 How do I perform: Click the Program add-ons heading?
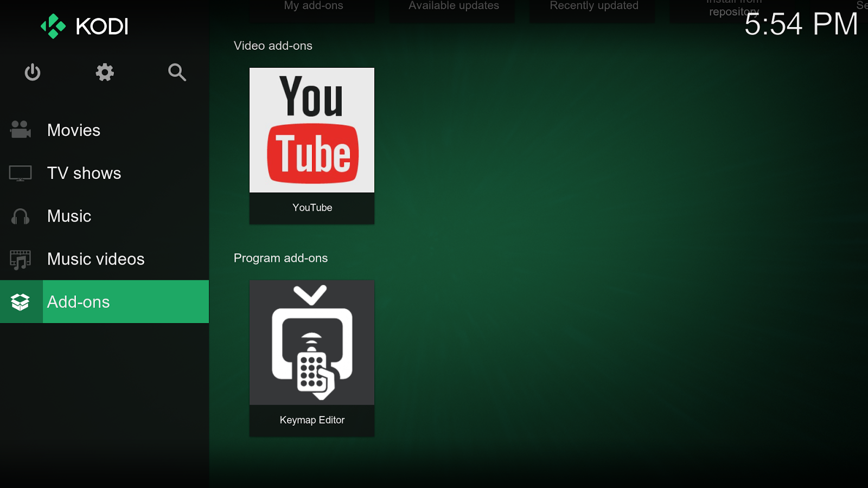[x=280, y=258]
